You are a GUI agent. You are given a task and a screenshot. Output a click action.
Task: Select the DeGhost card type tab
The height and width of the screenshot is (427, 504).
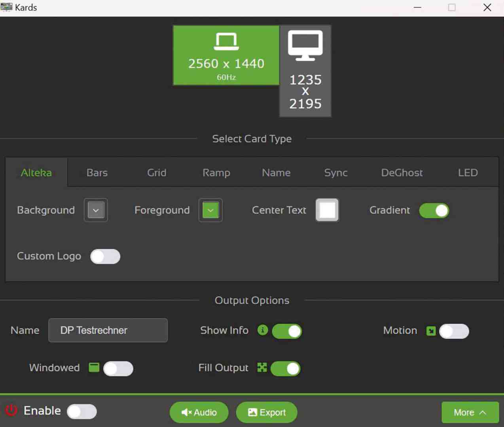click(402, 172)
